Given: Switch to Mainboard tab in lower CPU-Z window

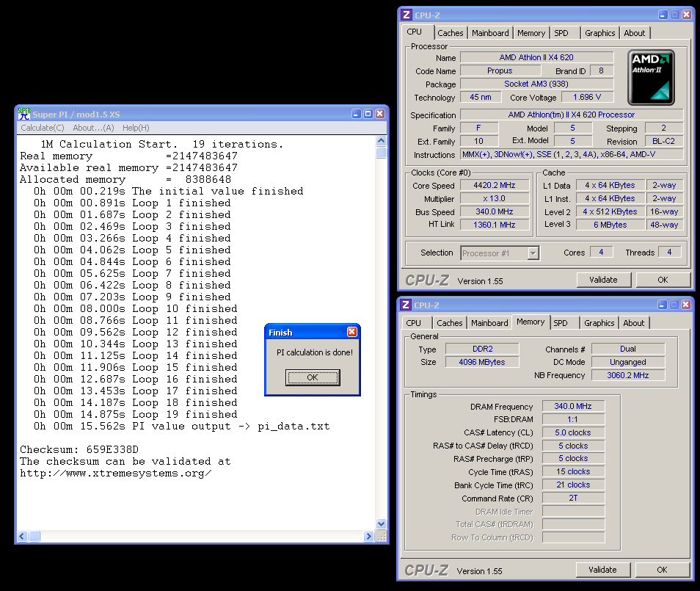Looking at the screenshot, I should click(x=489, y=323).
